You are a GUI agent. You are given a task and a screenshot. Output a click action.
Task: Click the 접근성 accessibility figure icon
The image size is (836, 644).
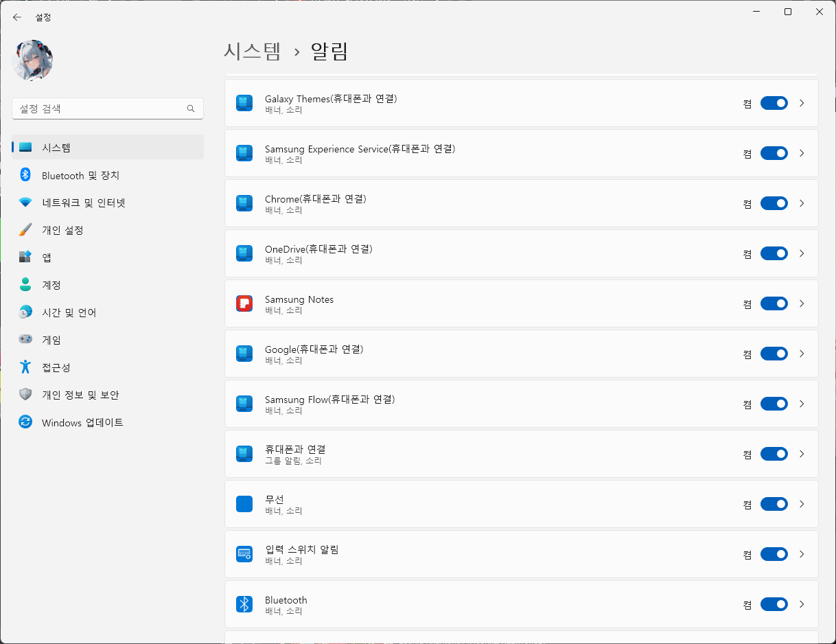click(25, 367)
